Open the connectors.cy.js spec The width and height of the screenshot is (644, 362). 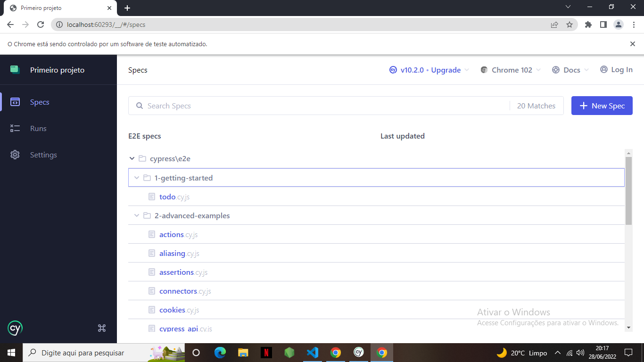(x=185, y=291)
